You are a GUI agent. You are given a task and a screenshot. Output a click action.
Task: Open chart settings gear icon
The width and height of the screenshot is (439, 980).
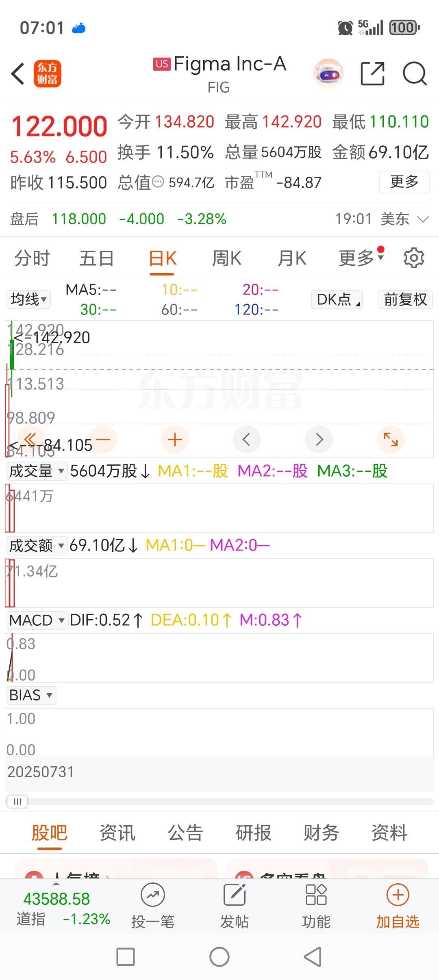click(x=414, y=258)
